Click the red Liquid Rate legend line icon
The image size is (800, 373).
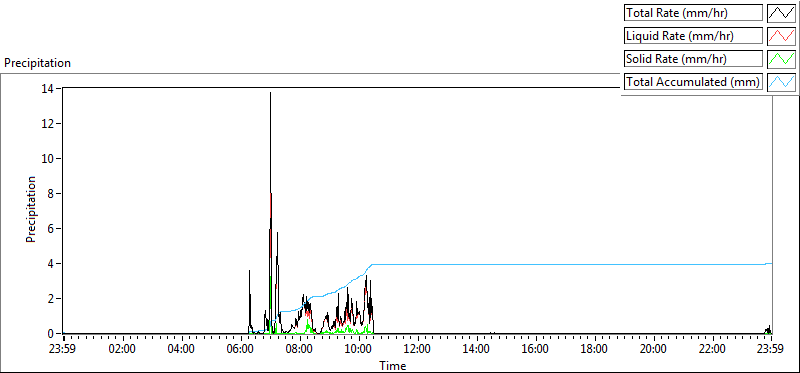tap(782, 36)
